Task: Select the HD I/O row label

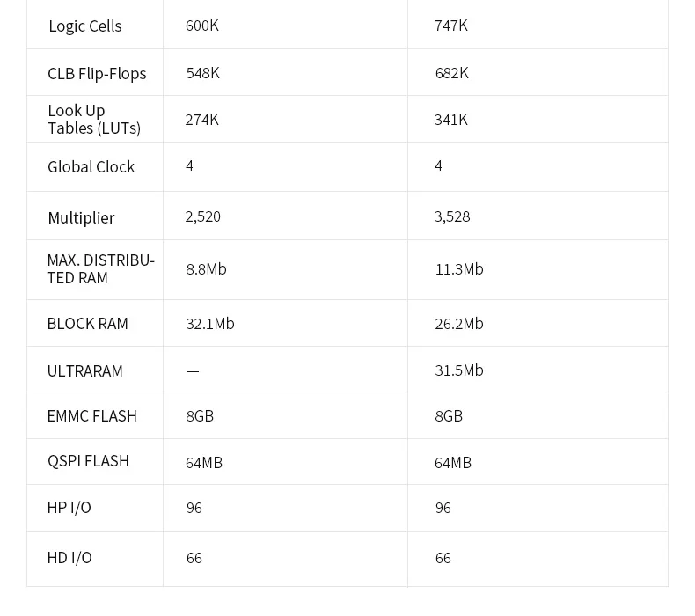Action: click(x=69, y=558)
